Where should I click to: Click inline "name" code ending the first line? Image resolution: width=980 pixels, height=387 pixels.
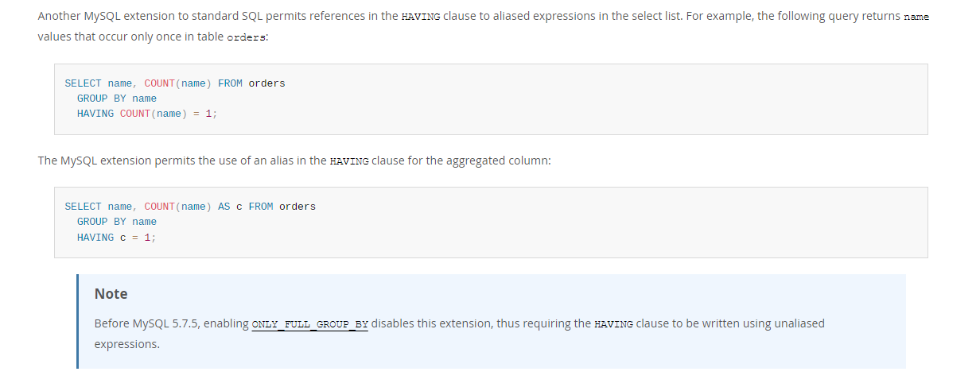coord(916,17)
